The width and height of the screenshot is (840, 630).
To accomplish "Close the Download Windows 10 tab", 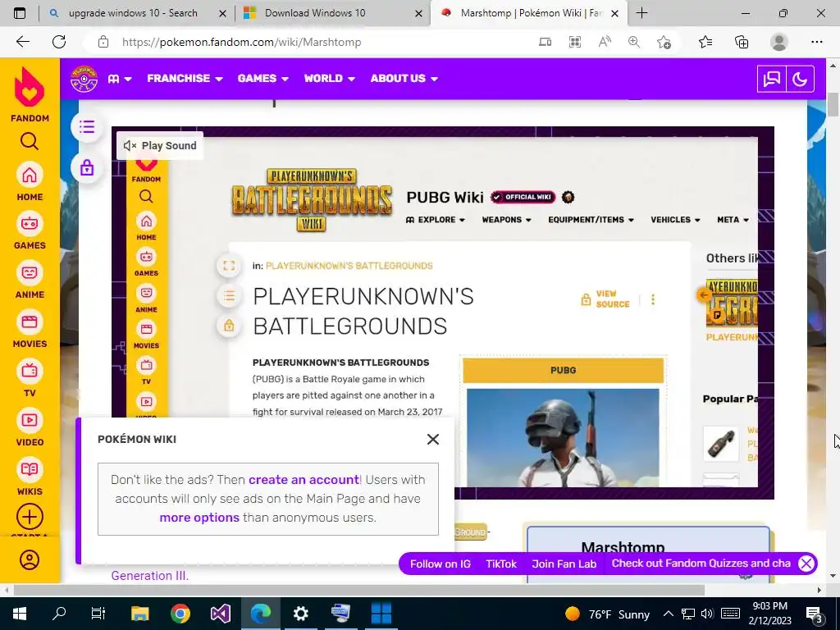I will pos(419,13).
